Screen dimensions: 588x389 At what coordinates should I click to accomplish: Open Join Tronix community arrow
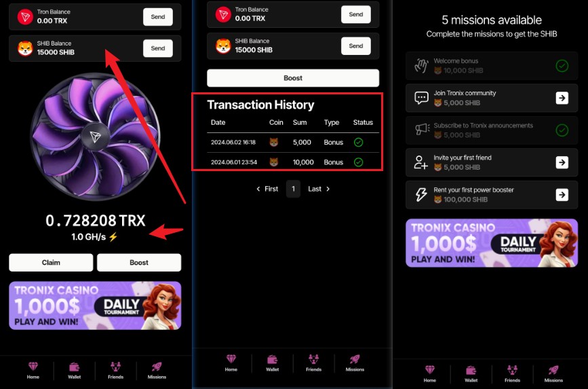tap(562, 98)
